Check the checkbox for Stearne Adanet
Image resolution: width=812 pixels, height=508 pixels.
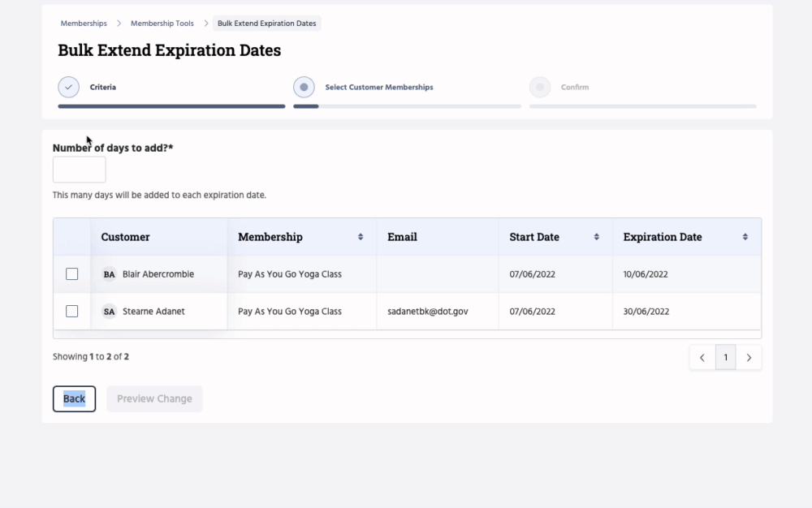click(x=71, y=311)
